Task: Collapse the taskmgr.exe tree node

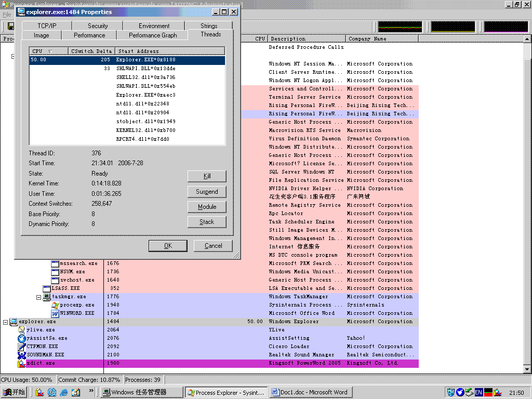Action: 39,297
